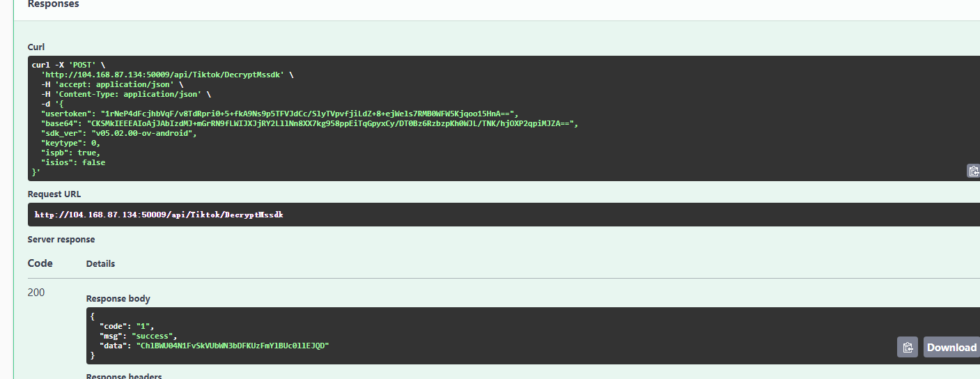
Task: Click the msg success value in the response
Action: pos(154,336)
